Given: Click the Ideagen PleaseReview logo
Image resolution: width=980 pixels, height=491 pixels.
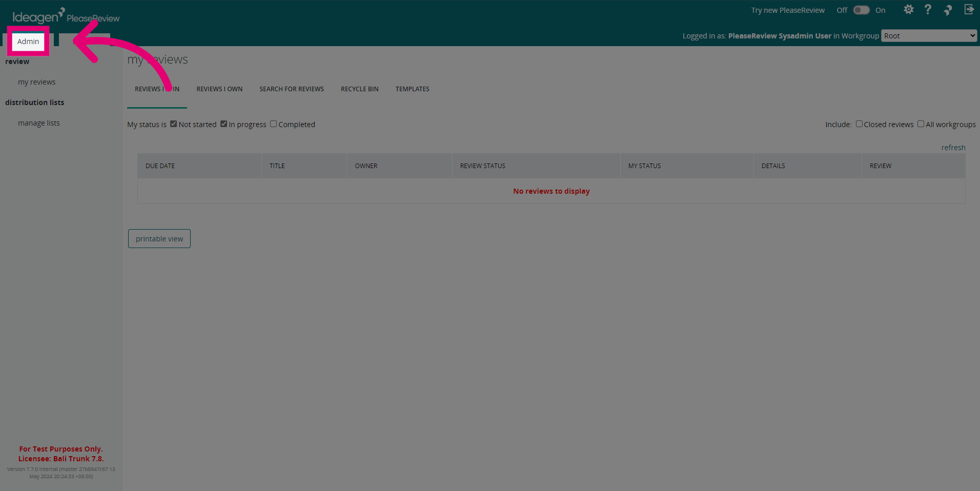Looking at the screenshot, I should 66,16.
